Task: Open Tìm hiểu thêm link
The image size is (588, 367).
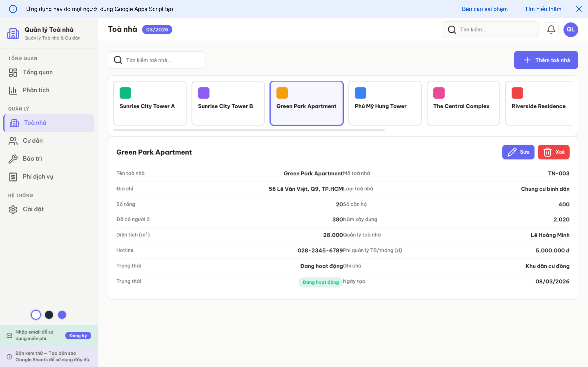Action: coord(543,9)
